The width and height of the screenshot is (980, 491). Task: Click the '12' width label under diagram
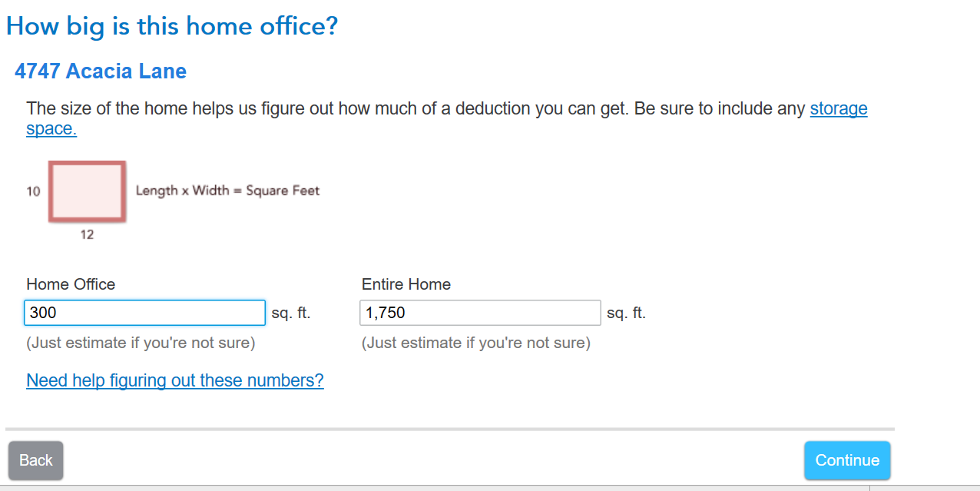click(x=87, y=235)
